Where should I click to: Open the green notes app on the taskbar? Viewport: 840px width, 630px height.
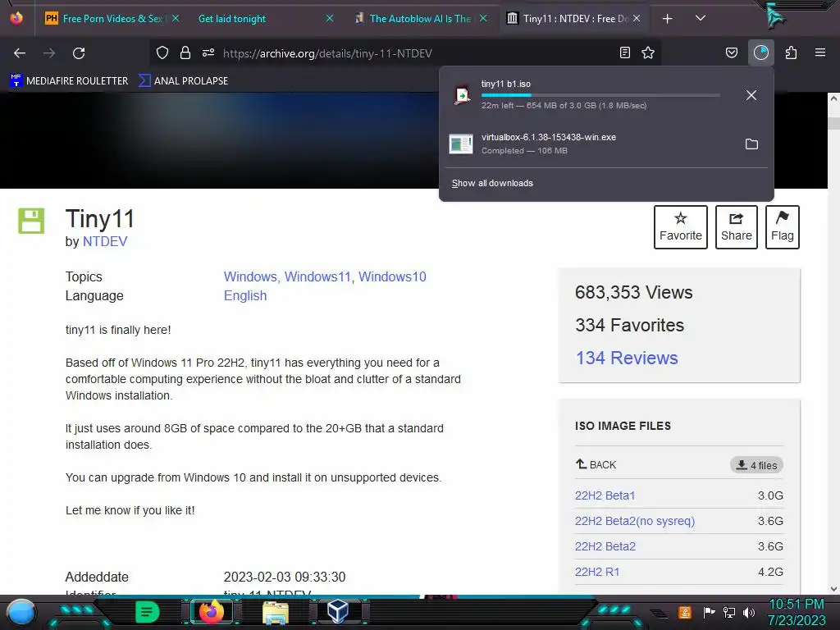point(148,612)
